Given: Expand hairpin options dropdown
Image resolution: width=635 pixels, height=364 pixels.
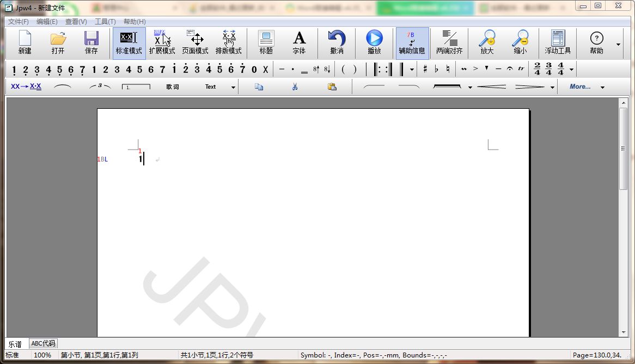Looking at the screenshot, I should click(x=552, y=88).
